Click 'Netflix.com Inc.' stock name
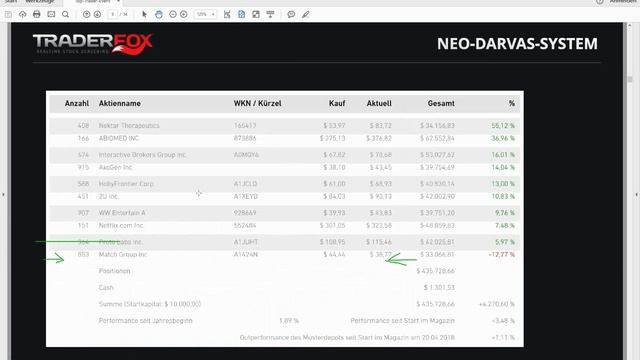The width and height of the screenshot is (640, 360). point(121,225)
